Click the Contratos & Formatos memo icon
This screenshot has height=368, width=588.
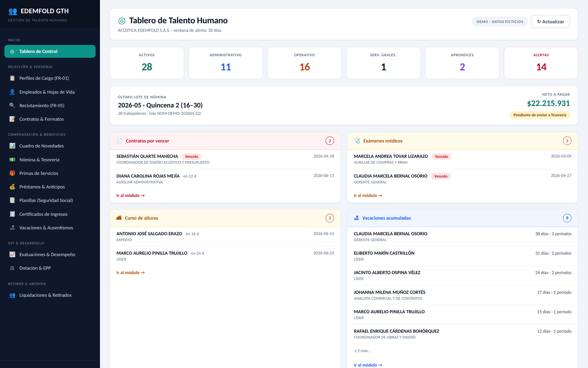click(x=12, y=119)
